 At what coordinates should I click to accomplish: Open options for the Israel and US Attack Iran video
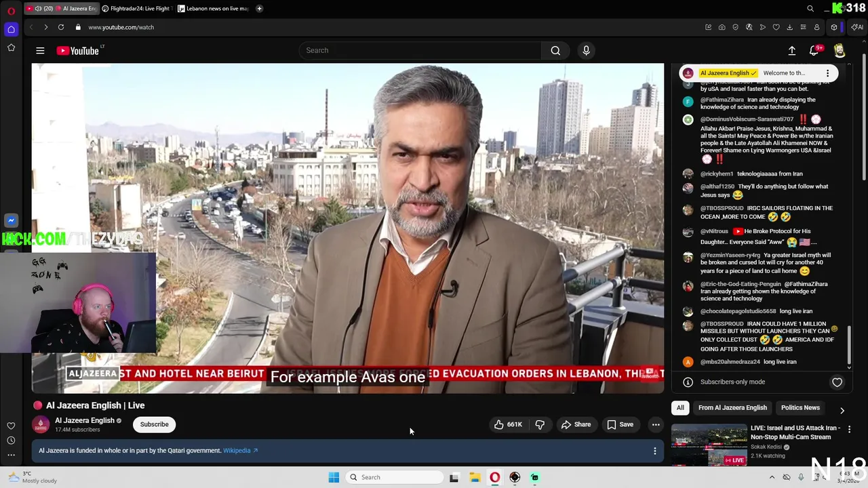click(849, 429)
